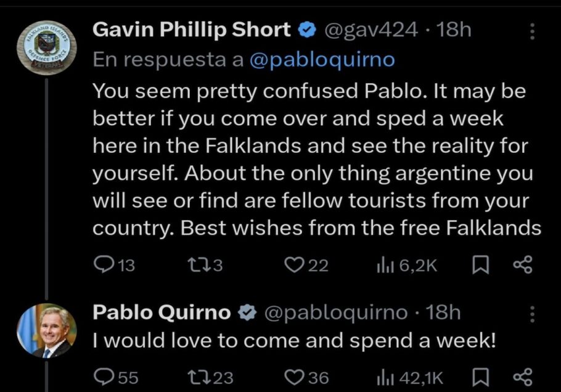The image size is (561, 392).
Task: View analytics for Gavin's tweet
Action: point(385,265)
